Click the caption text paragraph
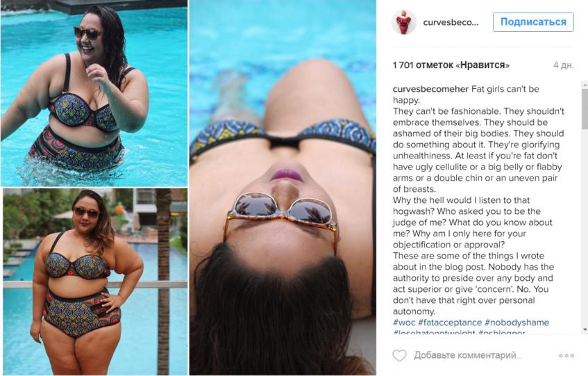 pyautogui.click(x=478, y=200)
